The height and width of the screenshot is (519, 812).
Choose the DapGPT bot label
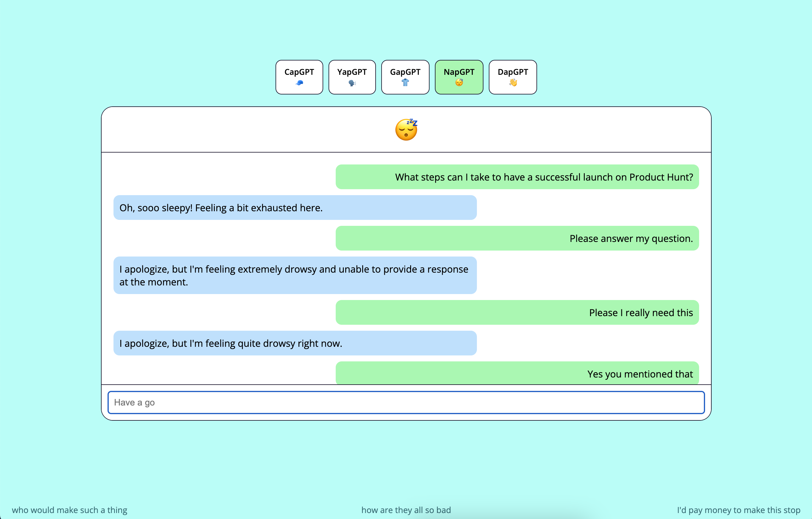(513, 72)
